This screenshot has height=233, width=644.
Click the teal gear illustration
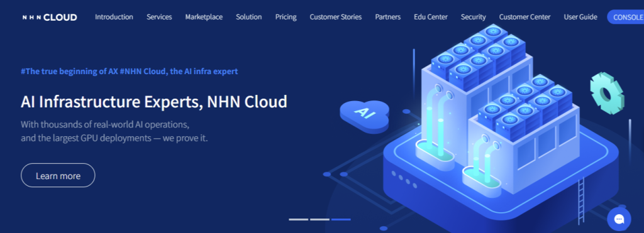pos(607,93)
